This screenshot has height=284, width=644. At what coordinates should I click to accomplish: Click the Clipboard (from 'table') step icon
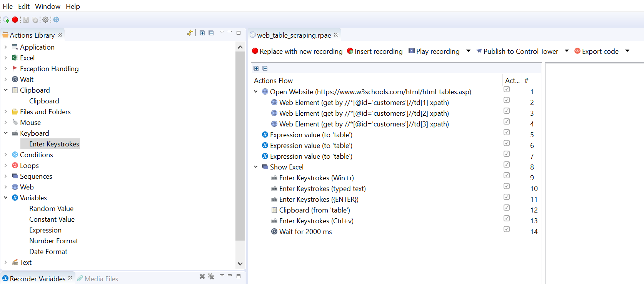(274, 210)
